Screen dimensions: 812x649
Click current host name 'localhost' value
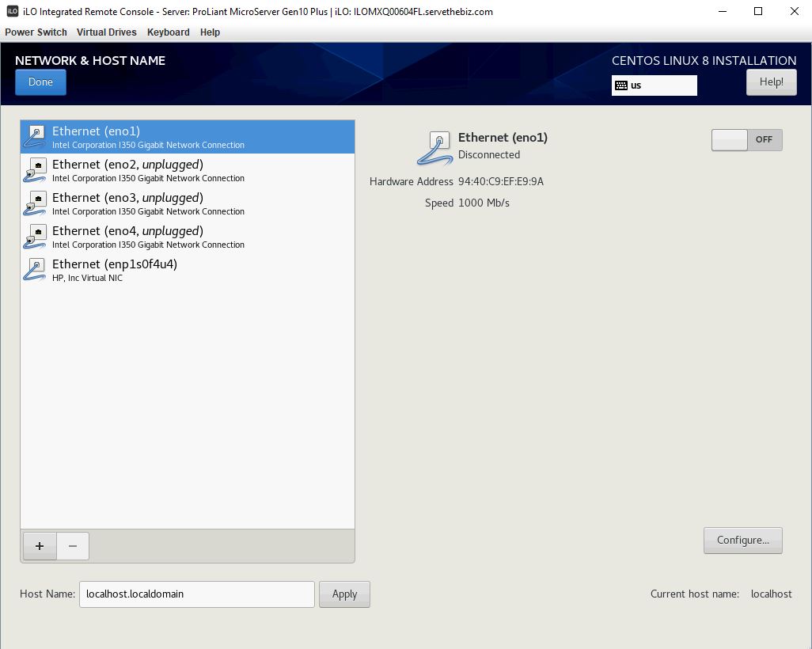pyautogui.click(x=771, y=594)
